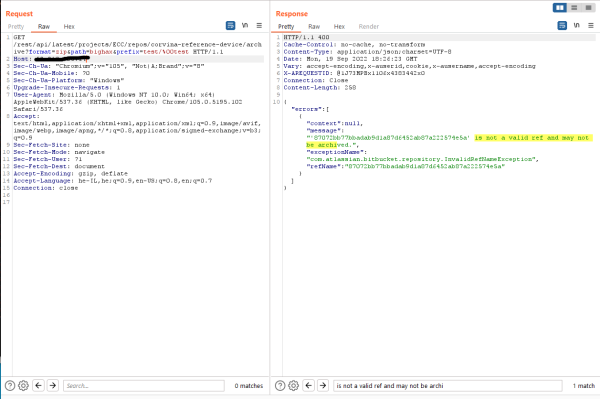Click the Response pane heading

tap(292, 14)
